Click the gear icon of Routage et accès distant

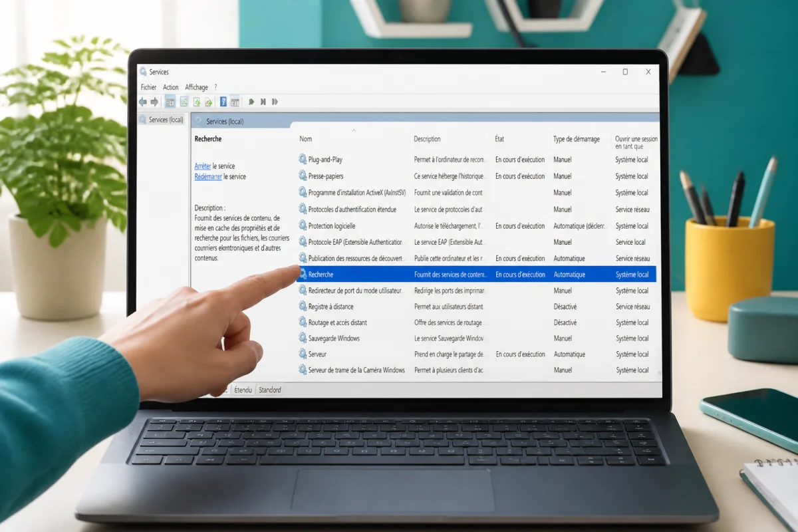303,323
